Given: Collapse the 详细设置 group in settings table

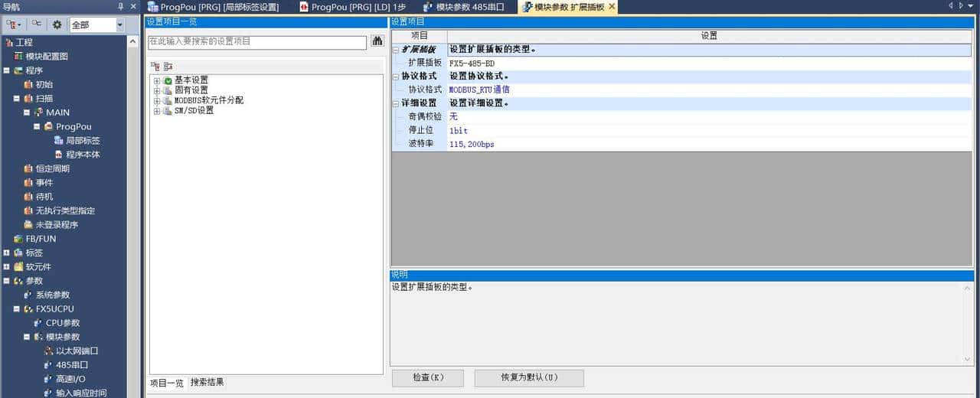Looking at the screenshot, I should (x=396, y=103).
